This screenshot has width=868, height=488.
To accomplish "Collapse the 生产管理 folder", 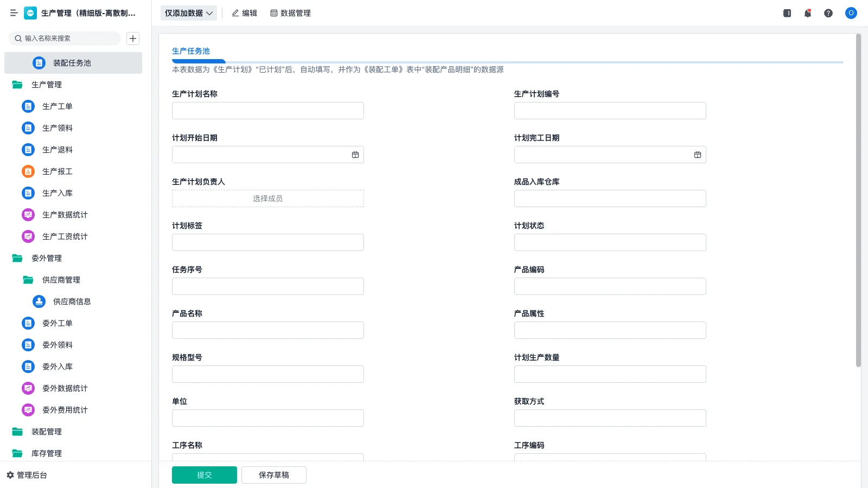I will click(x=17, y=85).
